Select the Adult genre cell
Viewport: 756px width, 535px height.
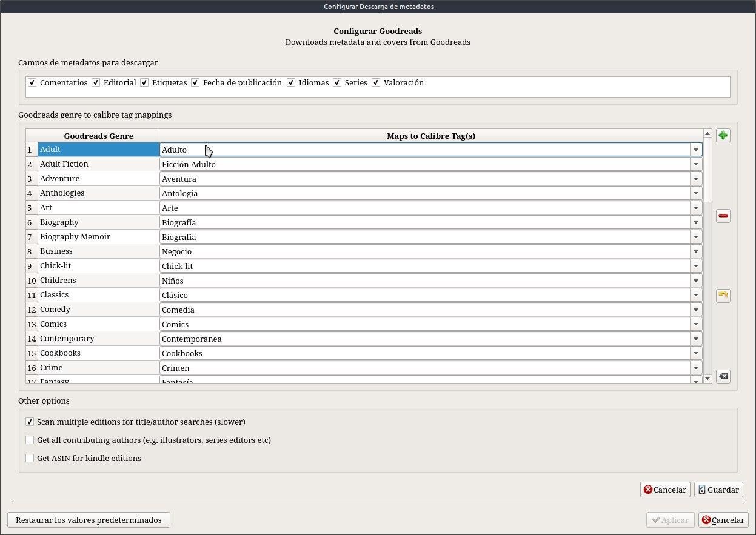98,150
